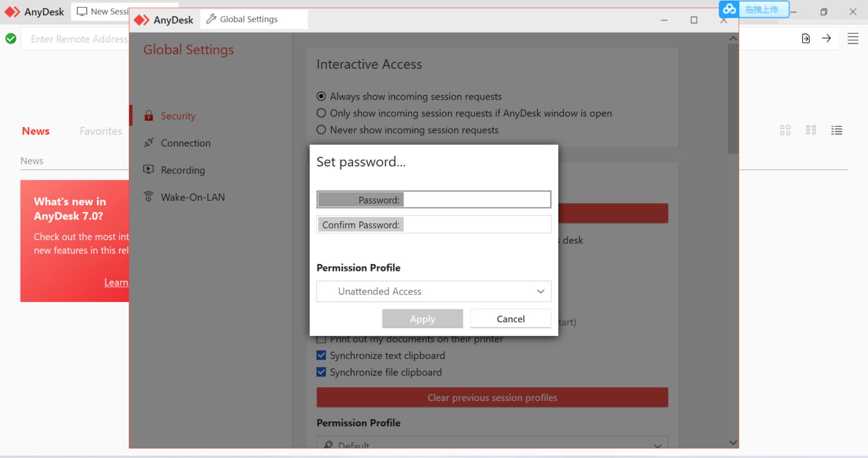The image size is (868, 458).
Task: Click the settings scroll down arrow
Action: point(733,442)
